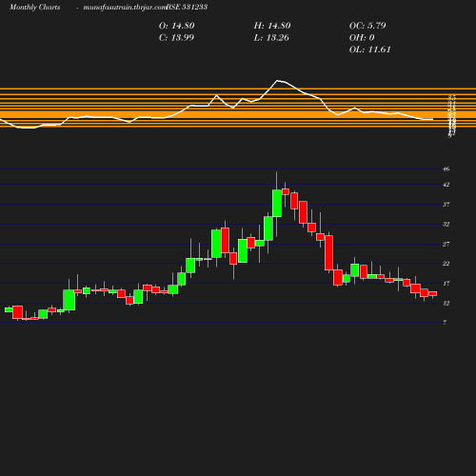The height and width of the screenshot is (476, 476).
Task: Click the first green candle at chart's left edge
Action: [9, 309]
